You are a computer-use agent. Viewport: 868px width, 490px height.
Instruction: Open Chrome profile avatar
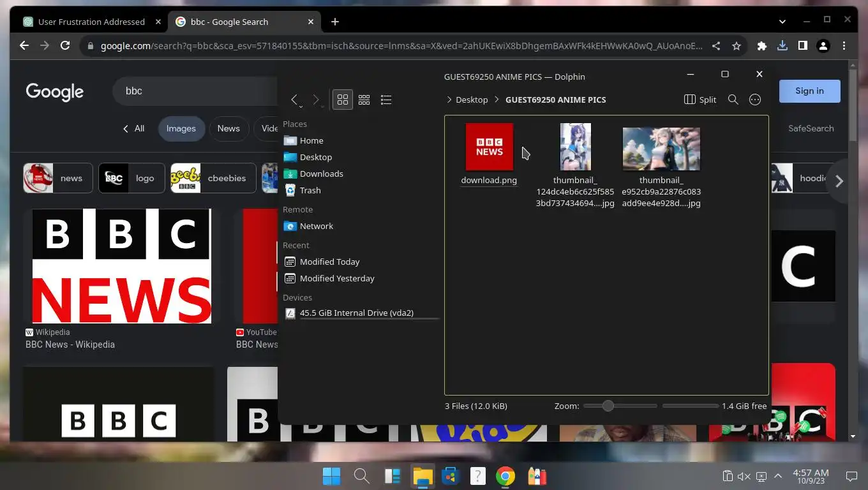tap(823, 46)
